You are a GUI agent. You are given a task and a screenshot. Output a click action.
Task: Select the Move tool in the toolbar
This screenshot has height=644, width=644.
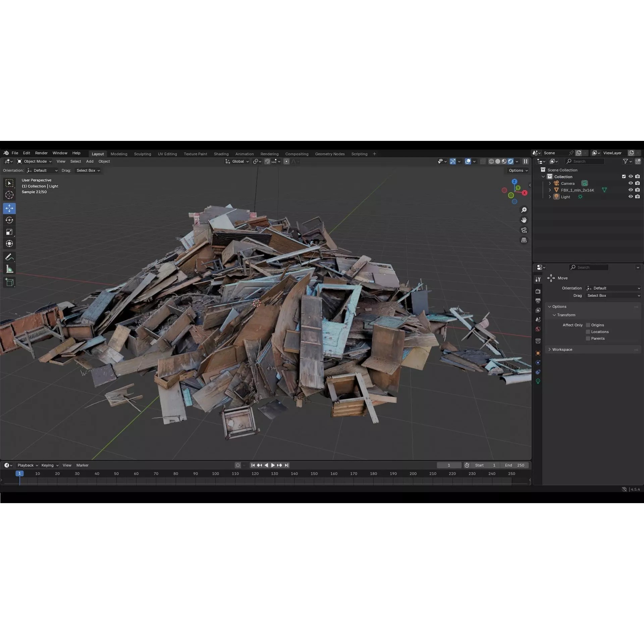tap(9, 208)
